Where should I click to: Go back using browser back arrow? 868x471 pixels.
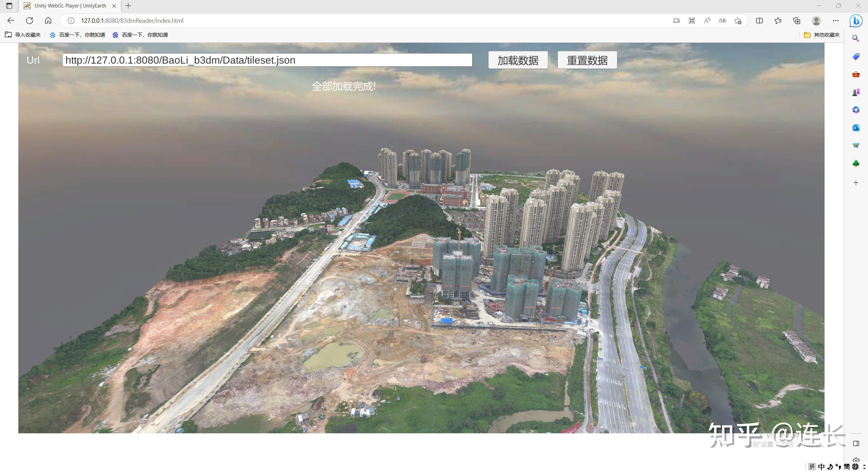[11, 21]
